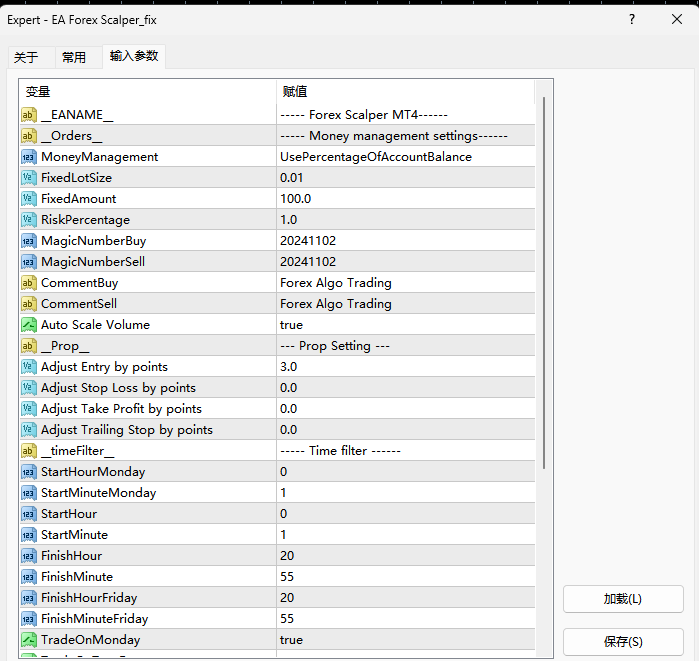Click the boolean icon beside TradeOnMonday
This screenshot has height=661, width=699.
pyautogui.click(x=29, y=640)
